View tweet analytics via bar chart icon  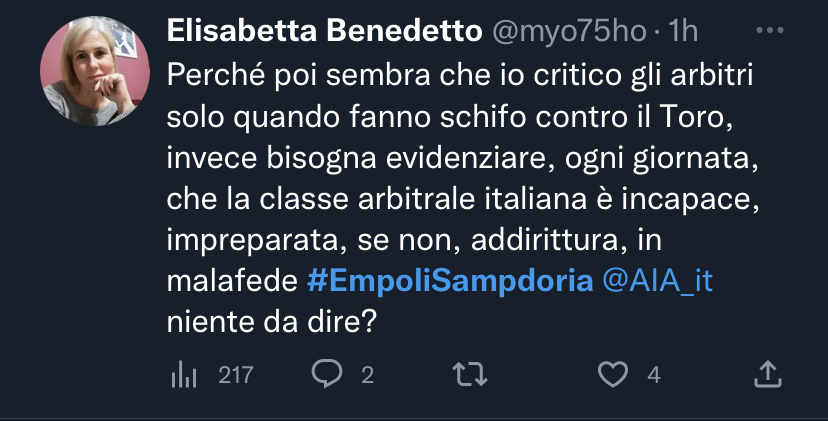183,375
